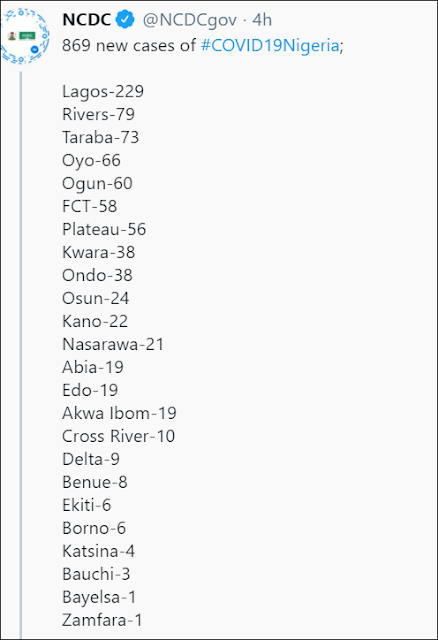The height and width of the screenshot is (640, 438).
Task: Select the Rivers-79 line
Action: coord(98,114)
